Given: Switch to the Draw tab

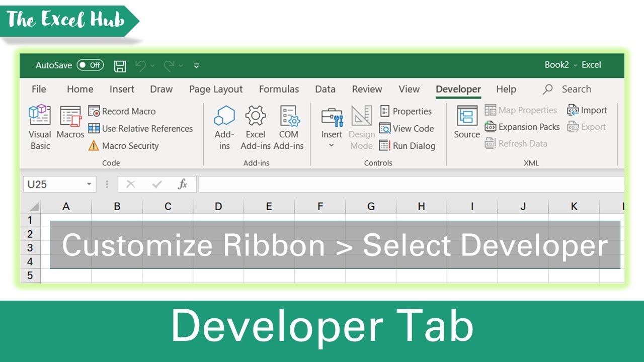Looking at the screenshot, I should click(x=161, y=89).
